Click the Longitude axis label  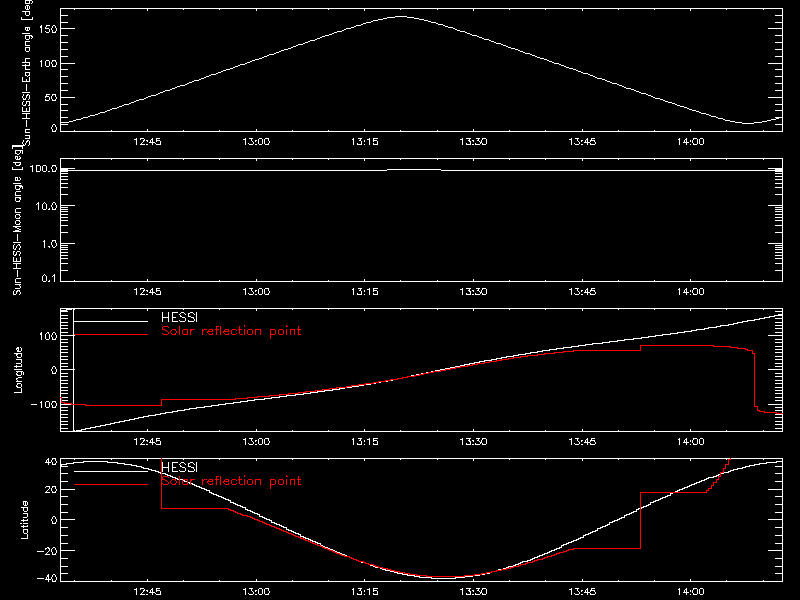tap(18, 370)
